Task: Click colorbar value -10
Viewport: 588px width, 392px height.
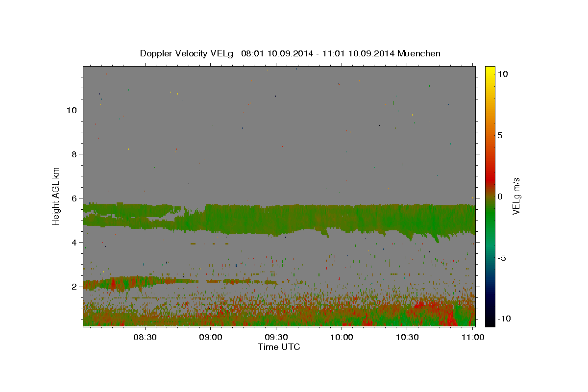Action: (x=504, y=319)
